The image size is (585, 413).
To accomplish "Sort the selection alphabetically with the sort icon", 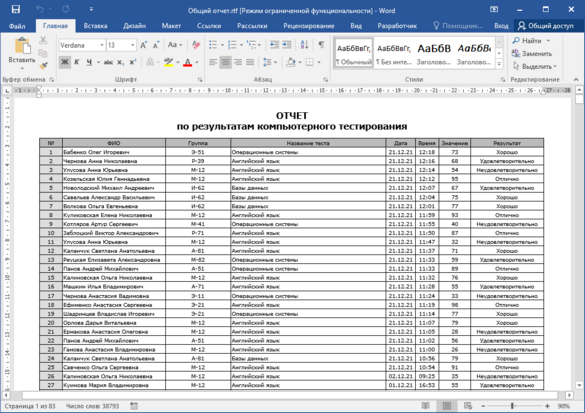I will [304, 45].
